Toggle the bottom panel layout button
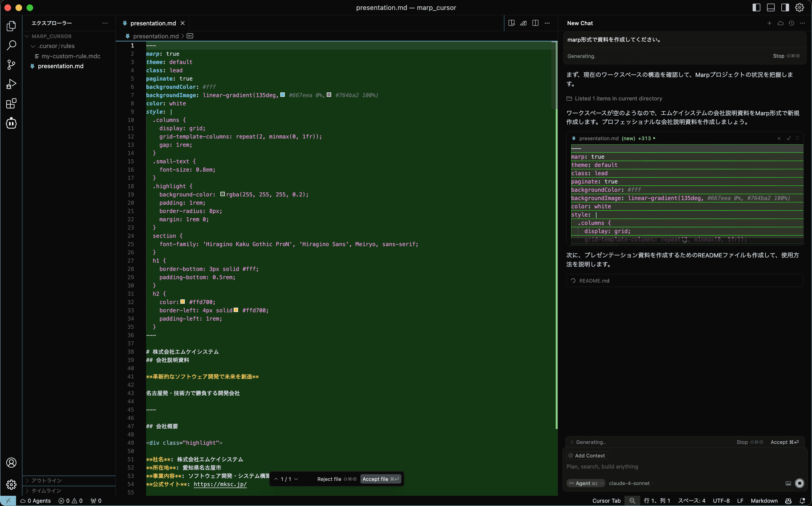The height and width of the screenshot is (506, 812). click(x=771, y=7)
